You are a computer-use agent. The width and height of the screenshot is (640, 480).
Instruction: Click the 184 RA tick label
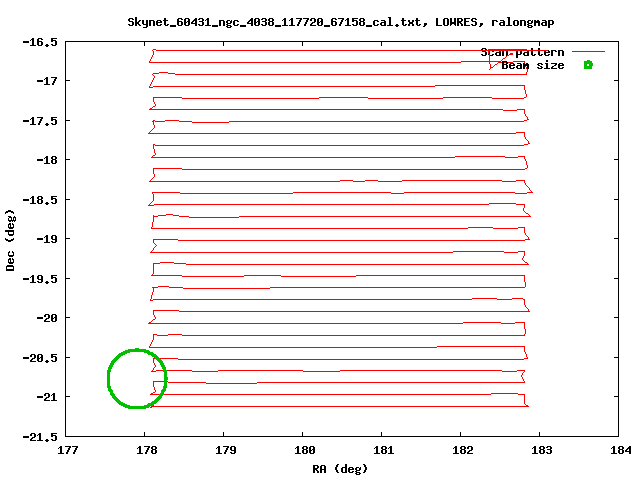(620, 450)
